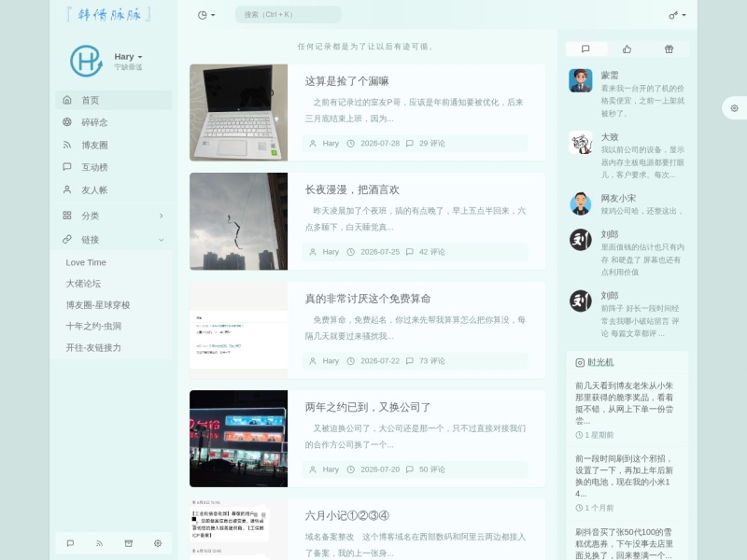Open the 首页 home item in sidebar
This screenshot has height=560, width=747.
click(113, 100)
